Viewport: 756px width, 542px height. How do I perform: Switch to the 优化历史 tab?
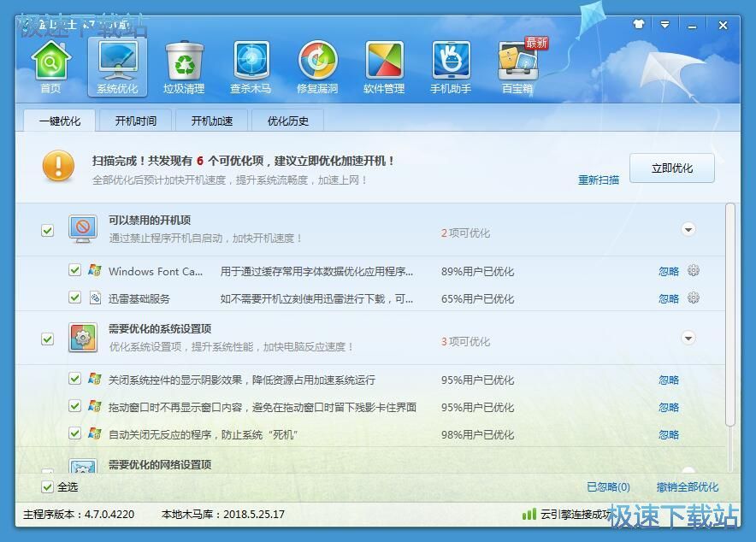click(288, 121)
